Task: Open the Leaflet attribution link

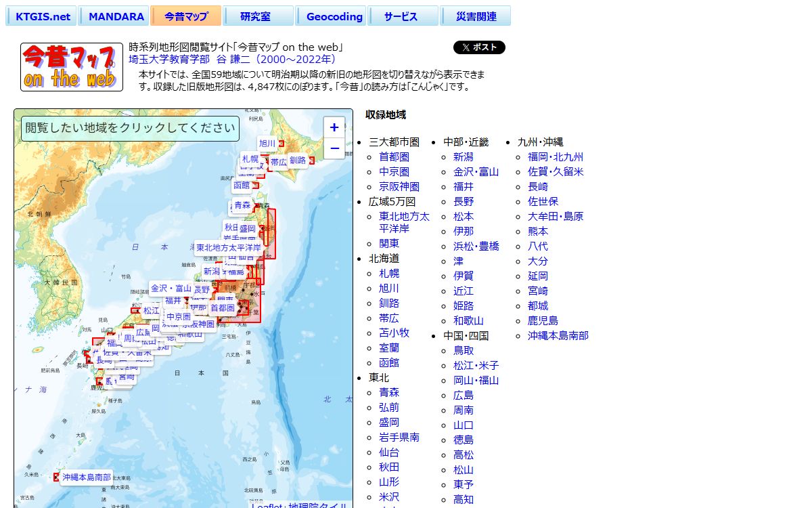Action: (x=268, y=506)
